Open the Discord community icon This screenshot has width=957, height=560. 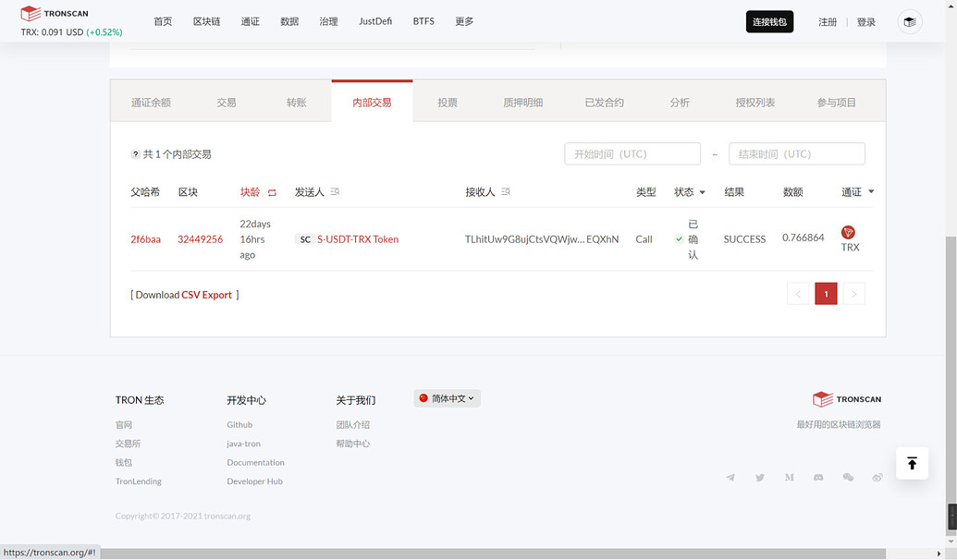tap(819, 477)
